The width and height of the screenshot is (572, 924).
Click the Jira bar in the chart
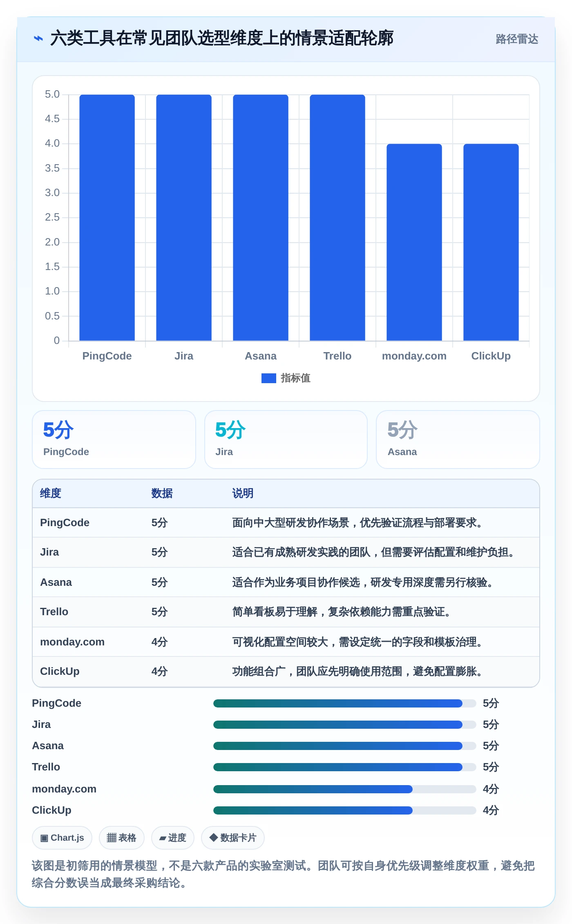[x=184, y=218]
